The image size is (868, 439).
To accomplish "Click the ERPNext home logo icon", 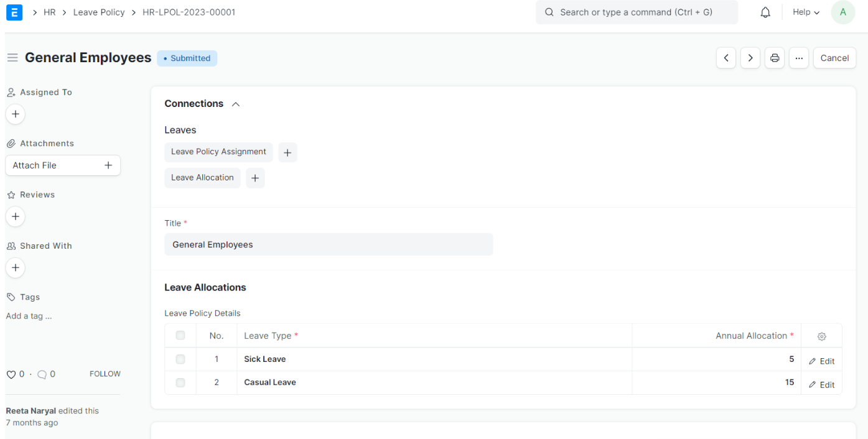I will 14,12.
